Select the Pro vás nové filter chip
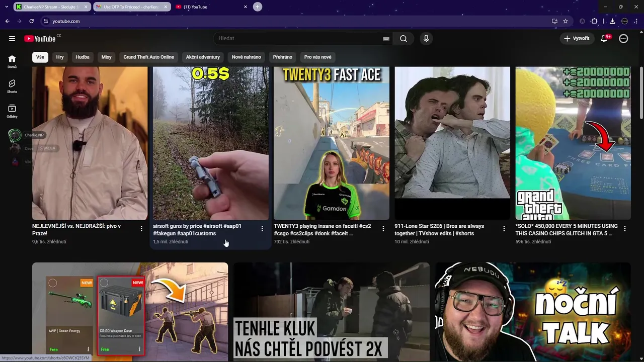This screenshot has width=644, height=362. click(x=318, y=57)
